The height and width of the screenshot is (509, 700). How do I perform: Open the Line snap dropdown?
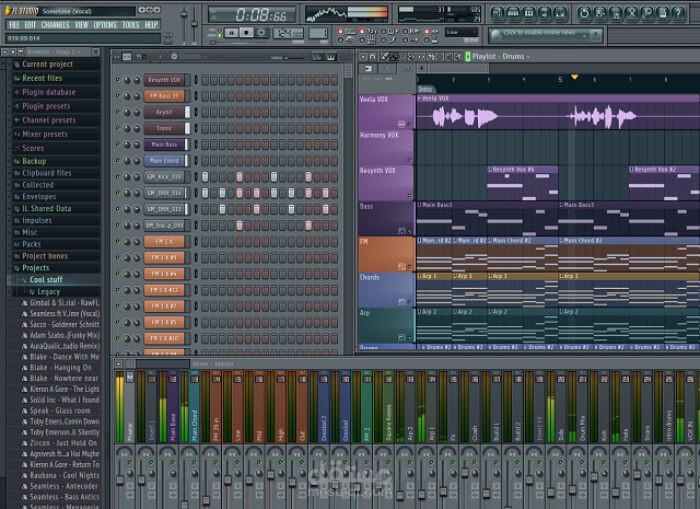tap(462, 32)
